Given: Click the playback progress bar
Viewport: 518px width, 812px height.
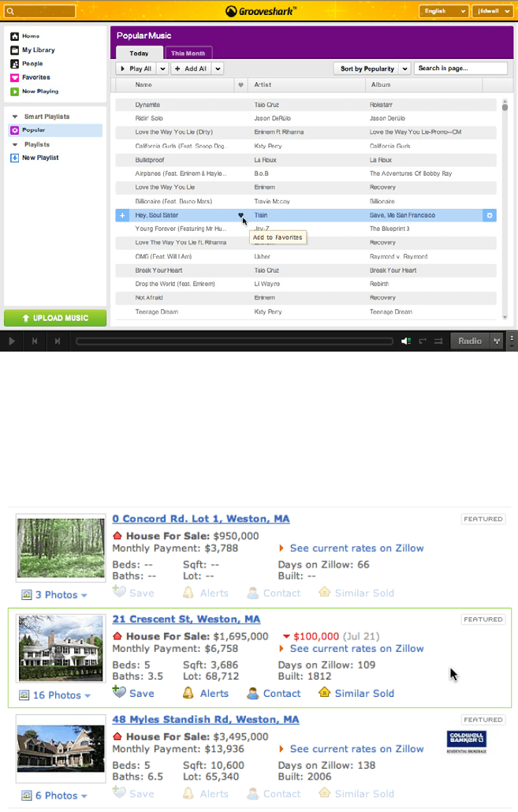Looking at the screenshot, I should [x=234, y=341].
